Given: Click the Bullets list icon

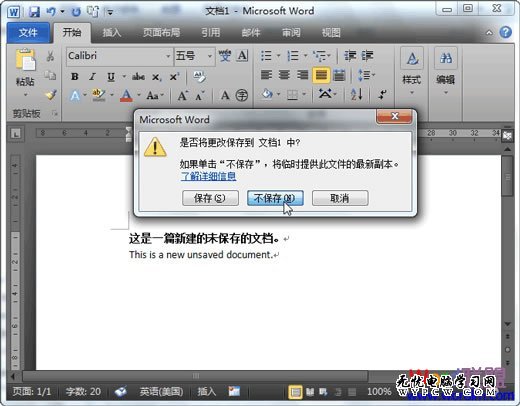Looking at the screenshot, I should click(266, 56).
